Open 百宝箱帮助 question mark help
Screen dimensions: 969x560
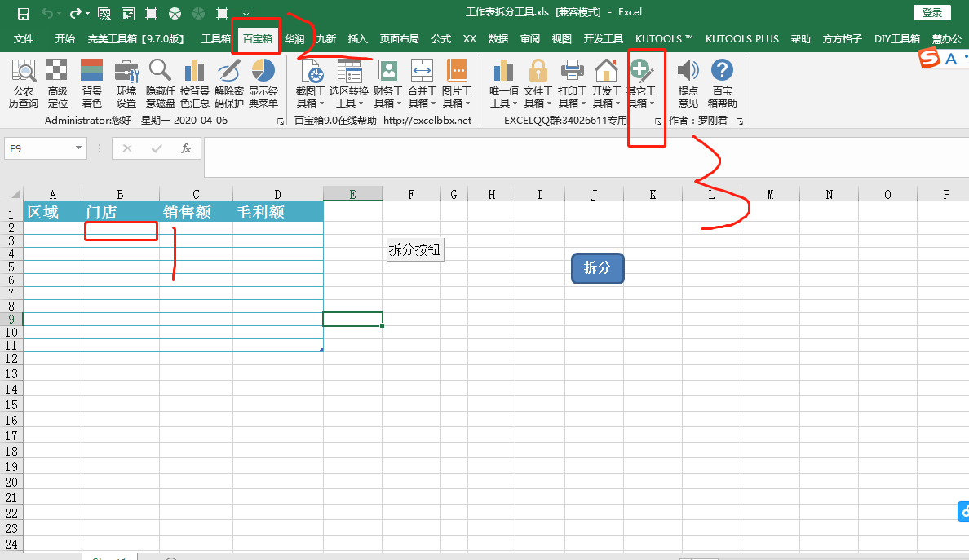tap(722, 83)
